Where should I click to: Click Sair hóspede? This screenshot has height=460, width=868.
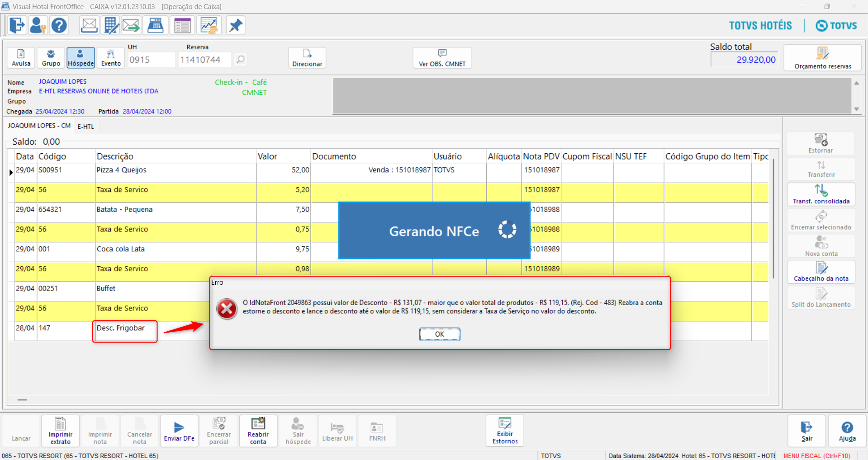pyautogui.click(x=298, y=431)
